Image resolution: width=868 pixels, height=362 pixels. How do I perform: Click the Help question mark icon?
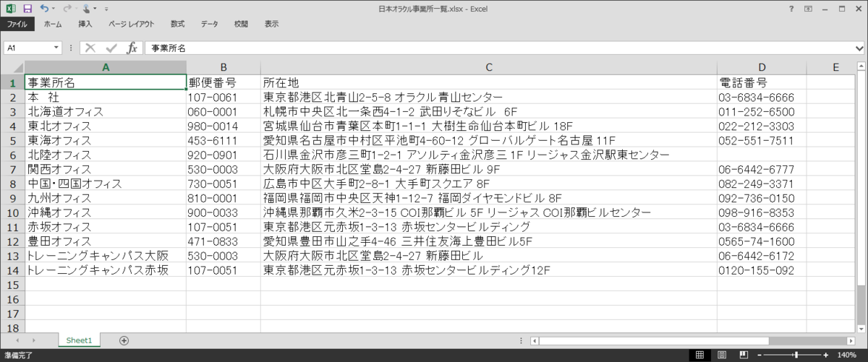[x=792, y=9]
